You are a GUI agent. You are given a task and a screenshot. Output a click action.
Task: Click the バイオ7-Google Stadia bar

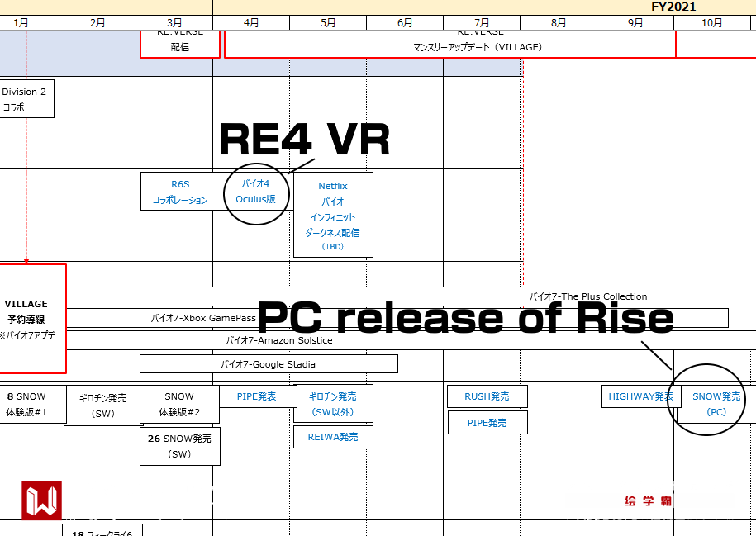[269, 364]
